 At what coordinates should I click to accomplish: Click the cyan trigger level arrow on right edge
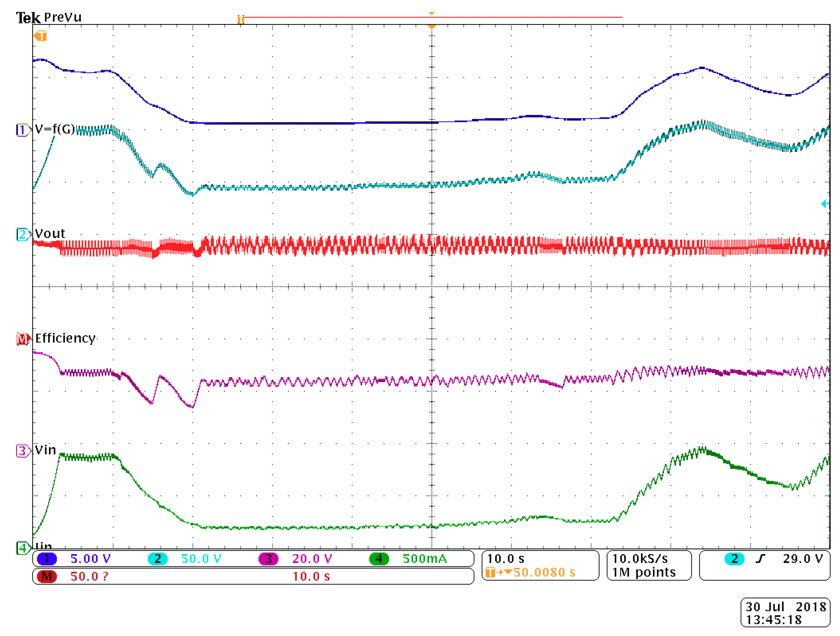point(824,204)
